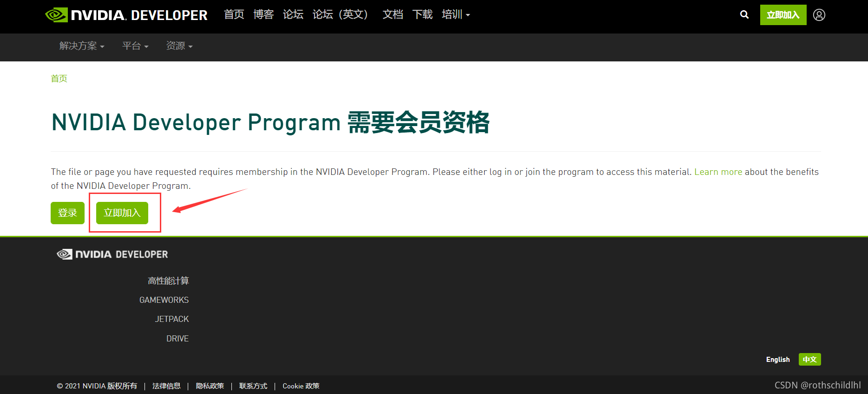Viewport: 868px width, 394px height.
Task: Open the user account profile icon
Action: 819,15
